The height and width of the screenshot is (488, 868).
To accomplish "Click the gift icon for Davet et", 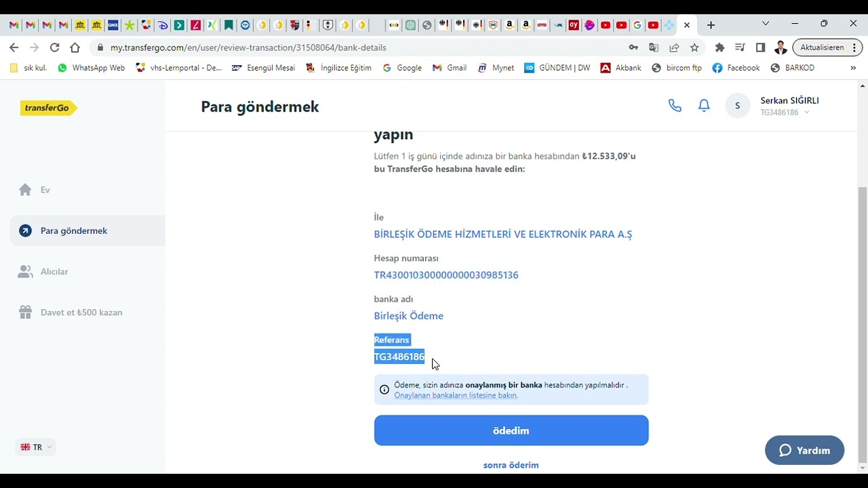I will (x=25, y=312).
